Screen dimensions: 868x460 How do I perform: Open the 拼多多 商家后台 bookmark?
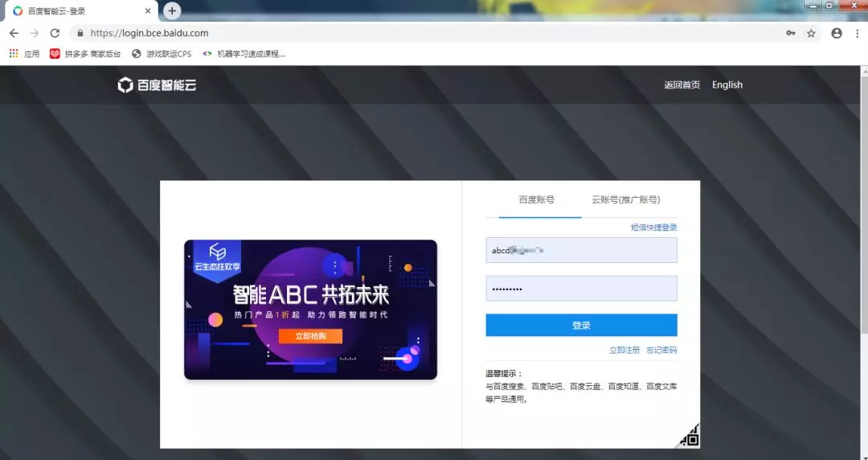click(x=85, y=54)
